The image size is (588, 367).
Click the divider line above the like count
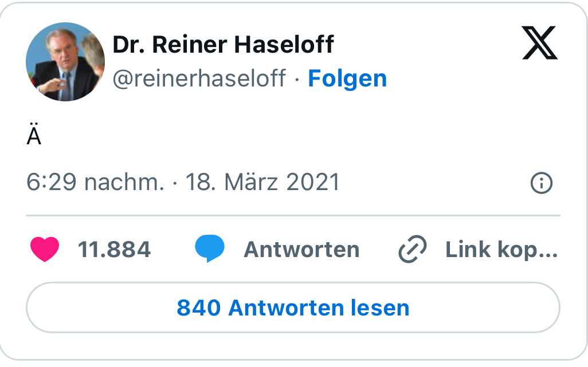tap(292, 216)
